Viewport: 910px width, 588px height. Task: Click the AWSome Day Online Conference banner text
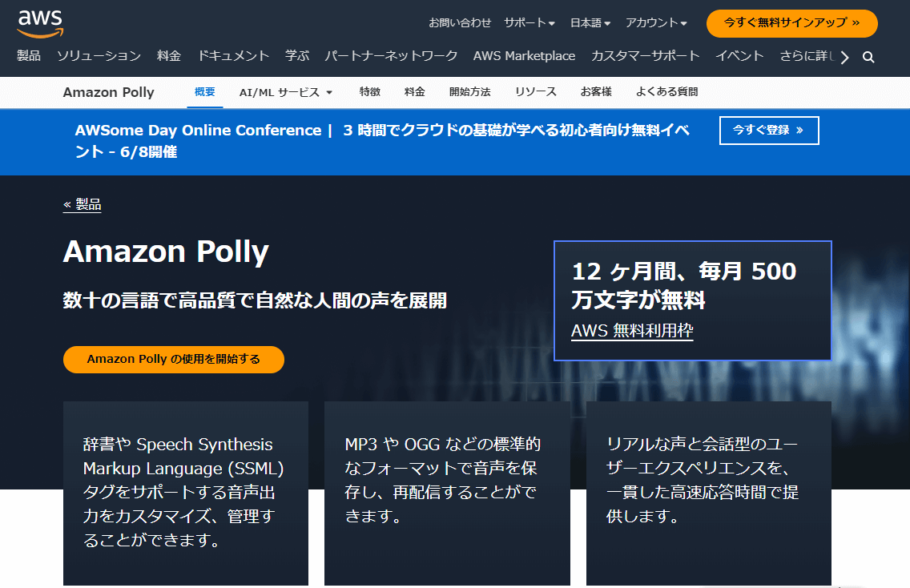pyautogui.click(x=382, y=141)
